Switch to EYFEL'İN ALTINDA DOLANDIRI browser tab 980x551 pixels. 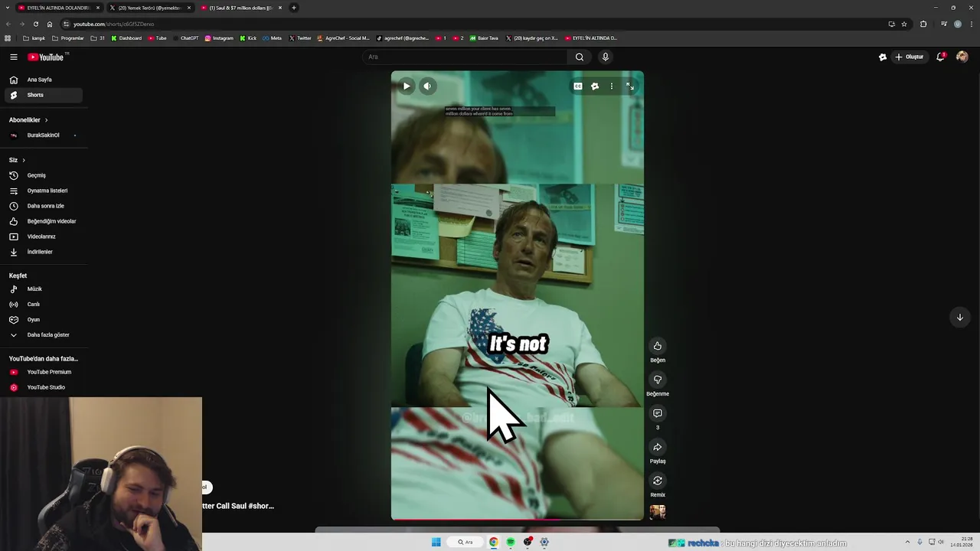tap(58, 8)
